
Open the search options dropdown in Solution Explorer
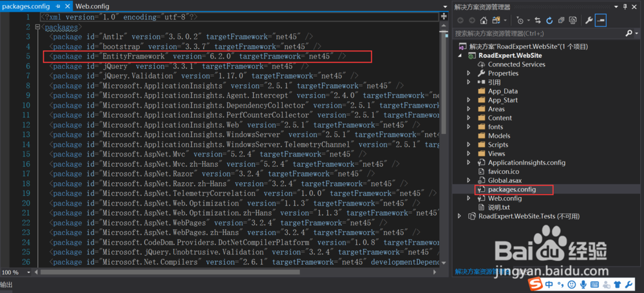tap(636, 33)
